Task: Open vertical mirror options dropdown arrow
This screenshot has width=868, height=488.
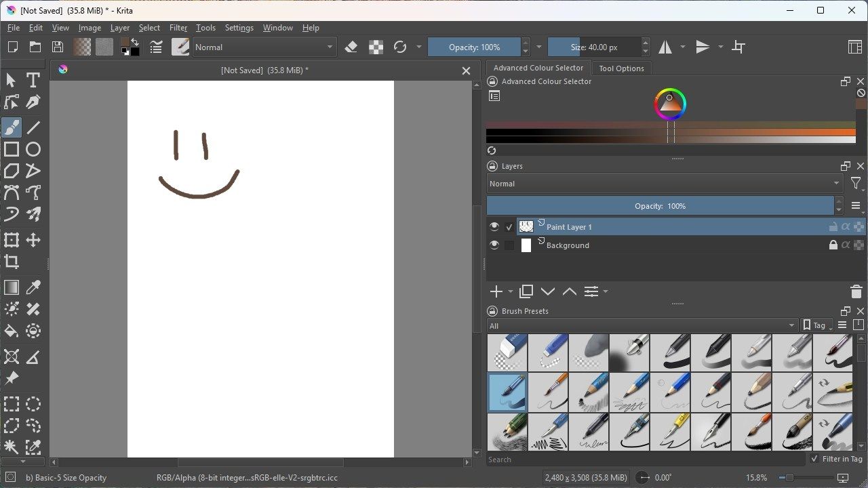Action: coord(720,47)
